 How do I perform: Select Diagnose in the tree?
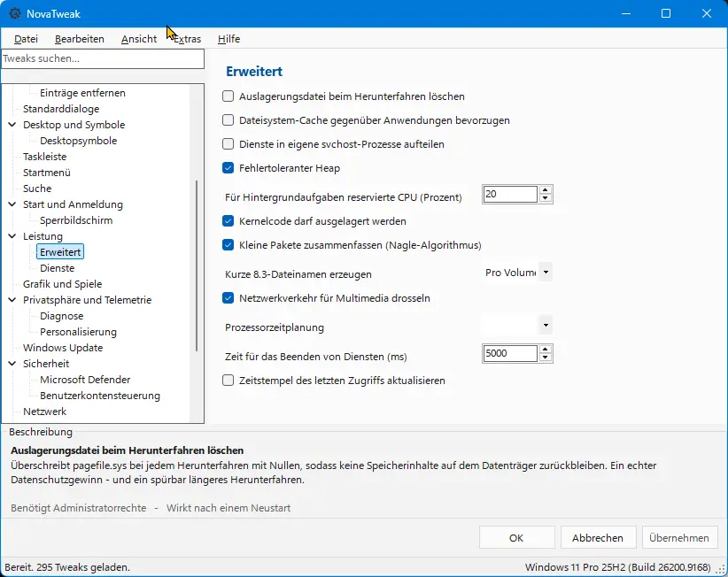pos(62,316)
